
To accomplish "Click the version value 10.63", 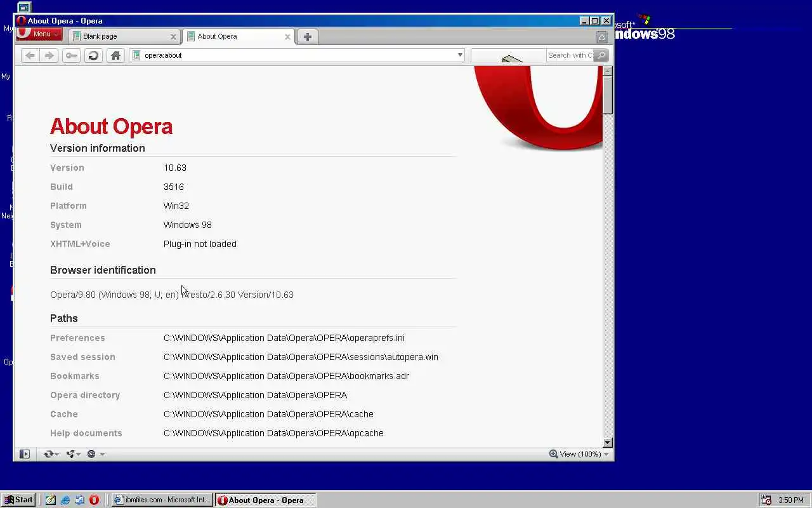I will tap(175, 168).
